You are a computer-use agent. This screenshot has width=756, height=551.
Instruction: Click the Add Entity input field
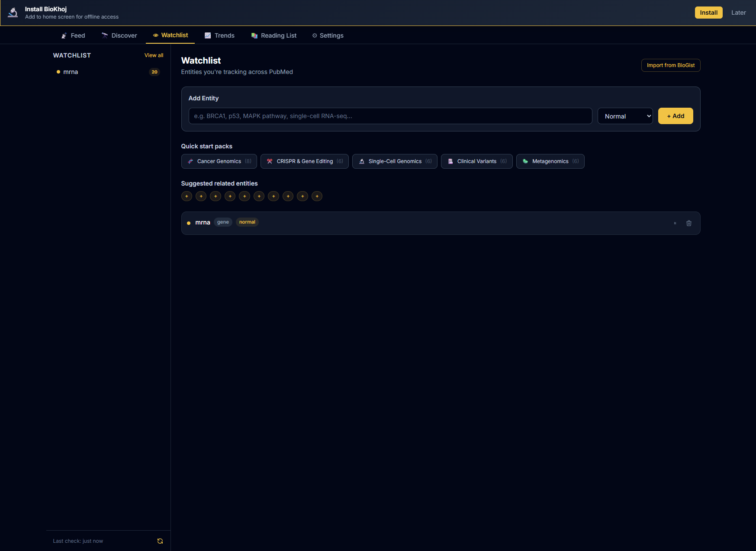(390, 116)
